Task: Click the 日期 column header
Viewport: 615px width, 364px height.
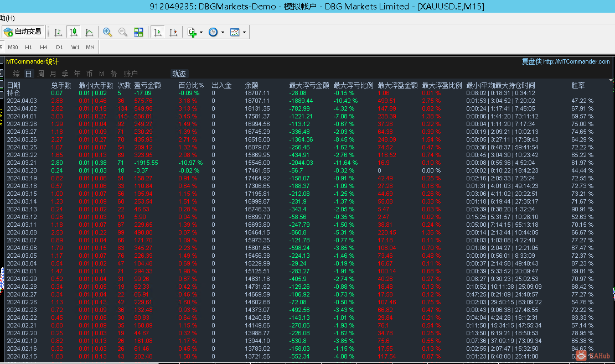Action: (14, 85)
